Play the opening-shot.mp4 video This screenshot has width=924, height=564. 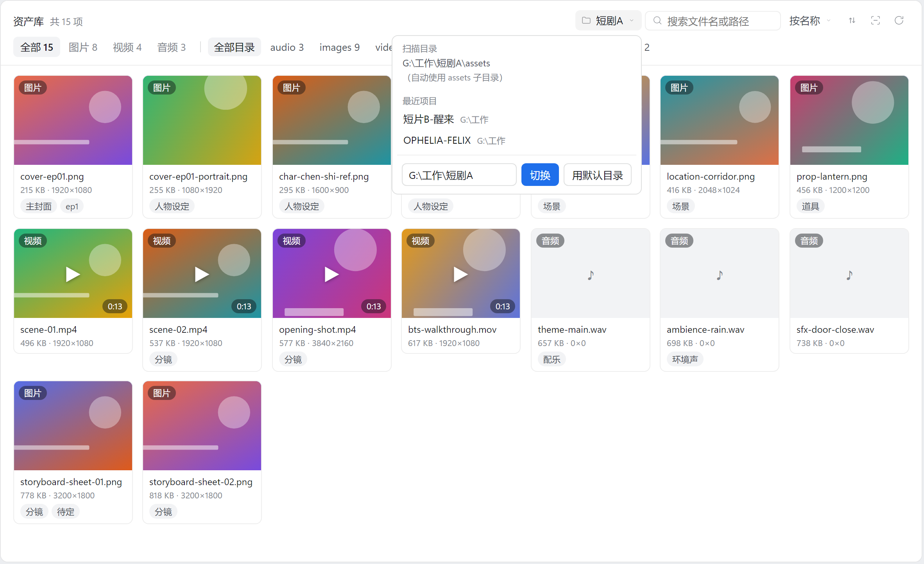tap(331, 274)
